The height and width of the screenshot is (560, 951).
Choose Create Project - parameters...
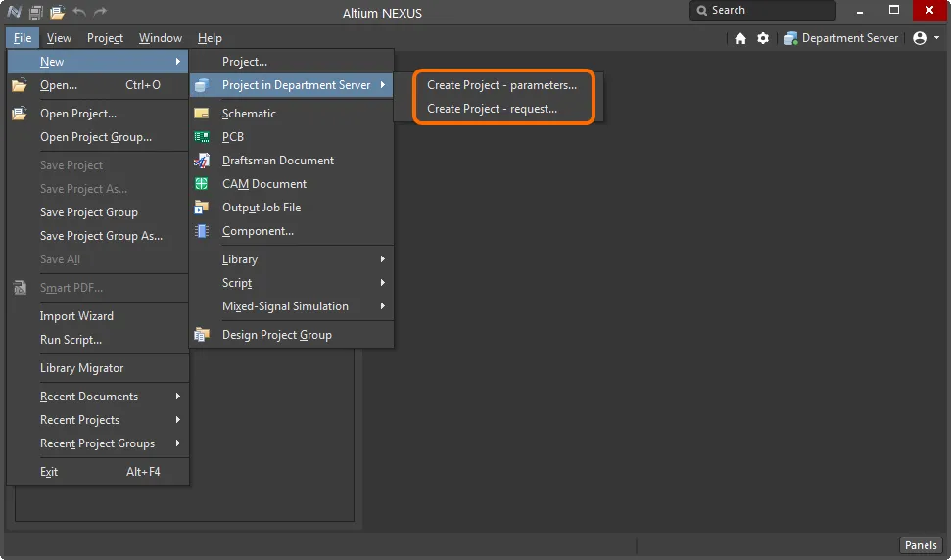[502, 85]
